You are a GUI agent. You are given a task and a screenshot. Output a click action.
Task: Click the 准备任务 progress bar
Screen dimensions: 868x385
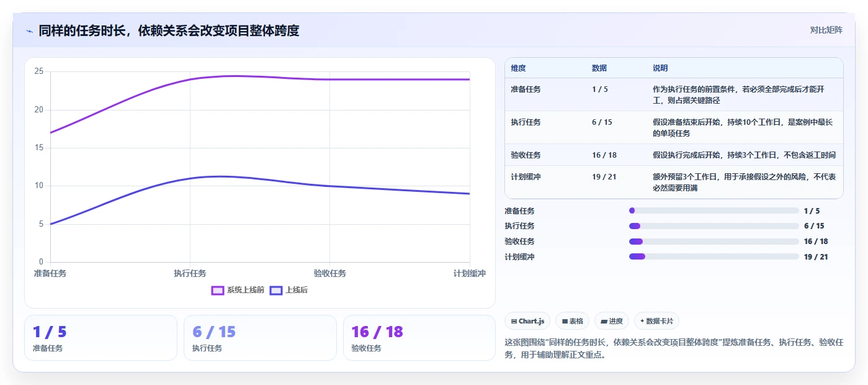714,211
